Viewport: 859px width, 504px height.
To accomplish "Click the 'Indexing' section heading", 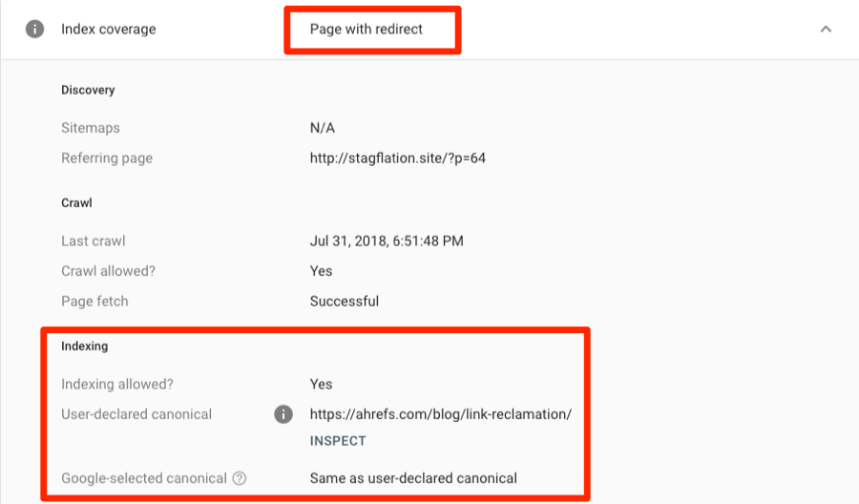I will pos(84,346).
